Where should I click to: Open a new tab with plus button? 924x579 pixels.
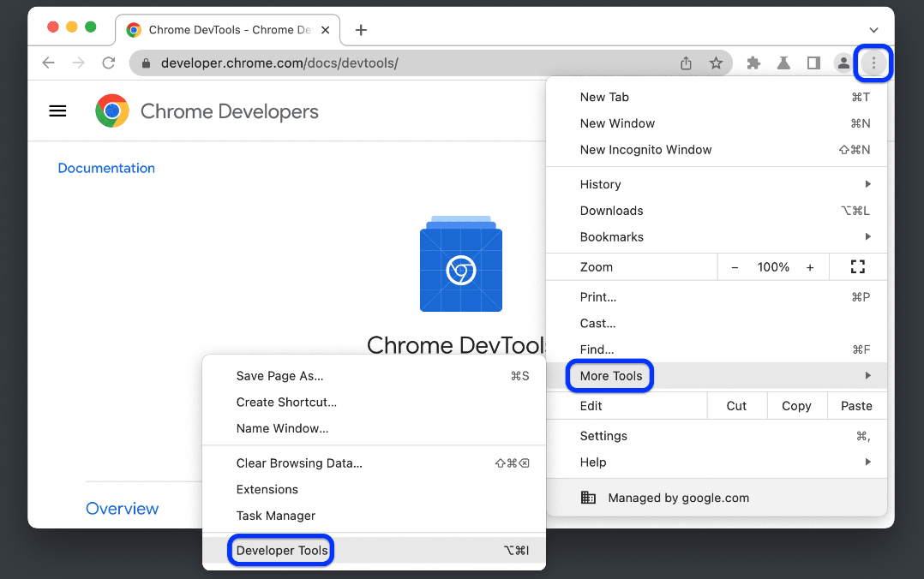361,29
